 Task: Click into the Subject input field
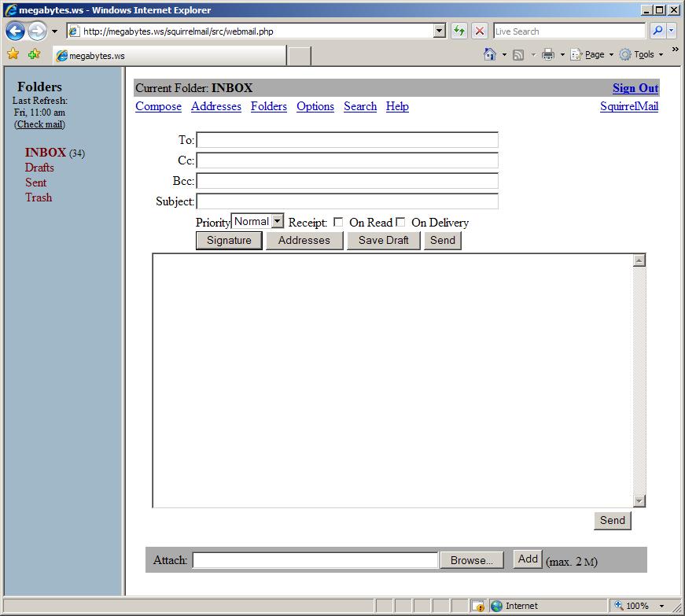pyautogui.click(x=347, y=201)
